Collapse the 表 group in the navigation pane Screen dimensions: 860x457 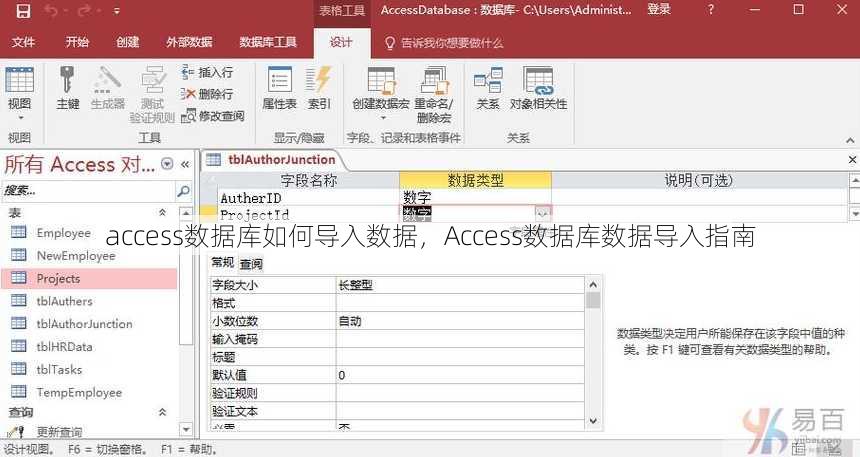(x=162, y=212)
